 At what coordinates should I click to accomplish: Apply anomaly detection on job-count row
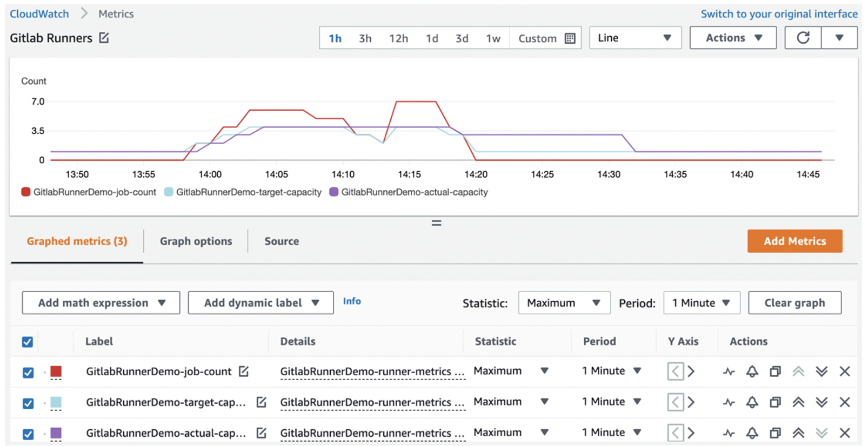pos(729,371)
